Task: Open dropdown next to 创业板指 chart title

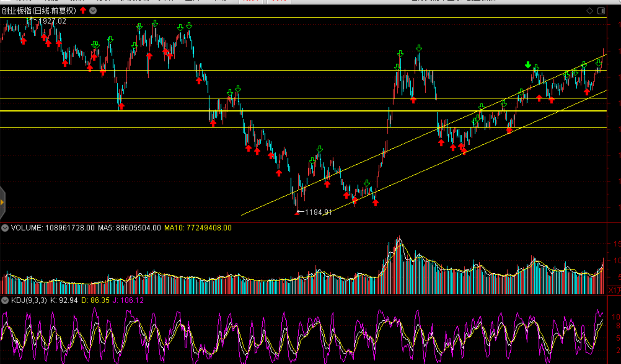Action: click(x=93, y=11)
